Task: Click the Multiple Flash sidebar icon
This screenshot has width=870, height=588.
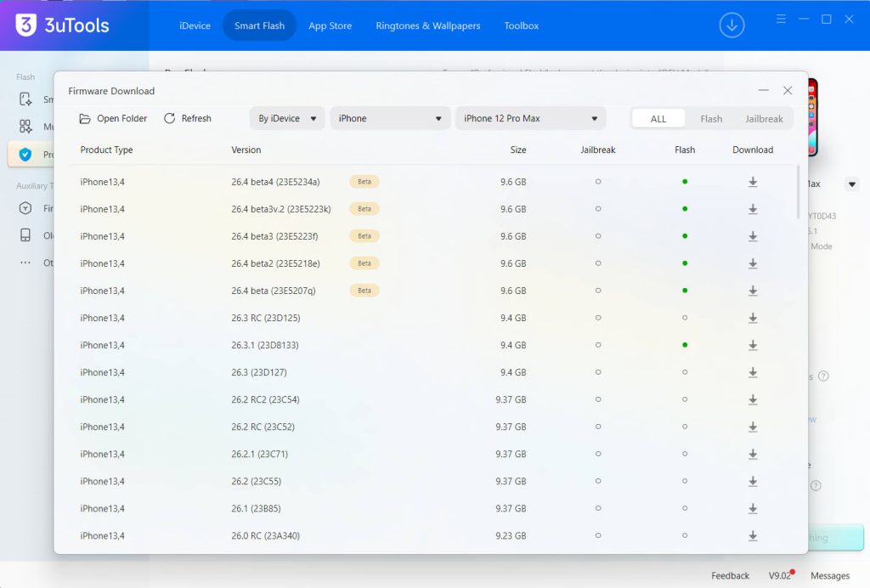Action: click(25, 127)
